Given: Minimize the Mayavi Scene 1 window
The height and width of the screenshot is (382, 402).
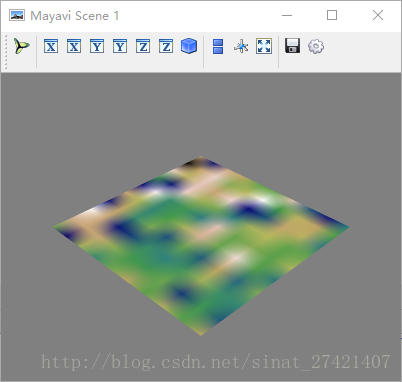Looking at the screenshot, I should (x=287, y=15).
